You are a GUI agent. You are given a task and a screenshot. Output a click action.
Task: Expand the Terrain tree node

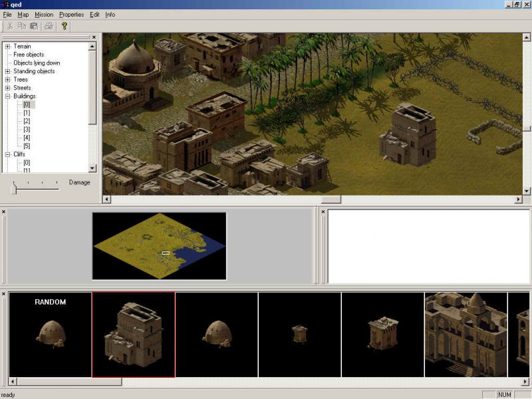pyautogui.click(x=7, y=47)
